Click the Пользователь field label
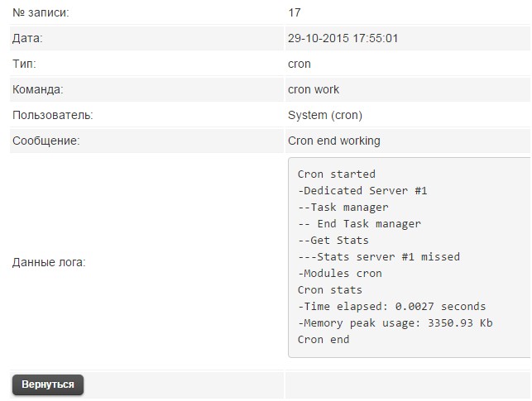Image resolution: width=532 pixels, height=401 pixels. click(x=52, y=115)
